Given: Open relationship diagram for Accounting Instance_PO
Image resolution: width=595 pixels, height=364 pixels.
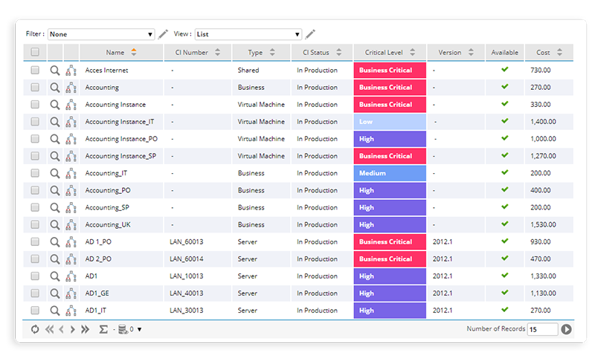Looking at the screenshot, I should pyautogui.click(x=71, y=139).
